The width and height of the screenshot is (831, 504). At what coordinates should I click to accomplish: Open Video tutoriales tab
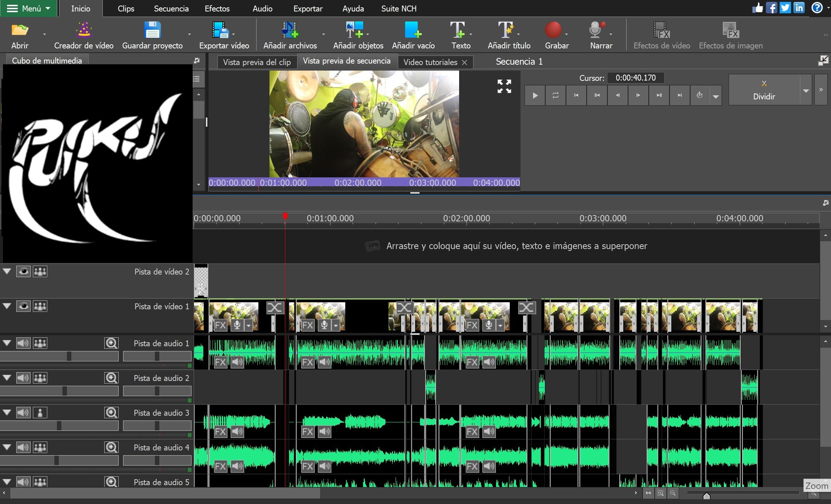tap(430, 62)
